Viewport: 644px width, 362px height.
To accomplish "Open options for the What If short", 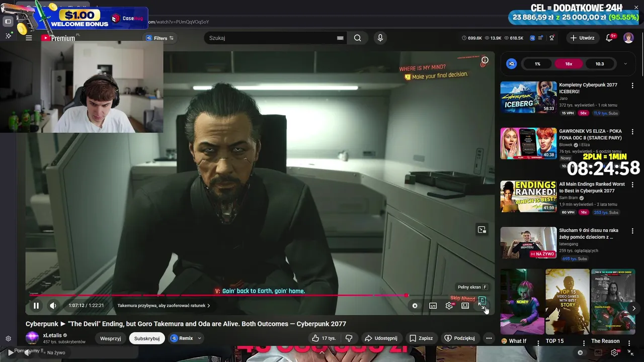I will tap(538, 342).
